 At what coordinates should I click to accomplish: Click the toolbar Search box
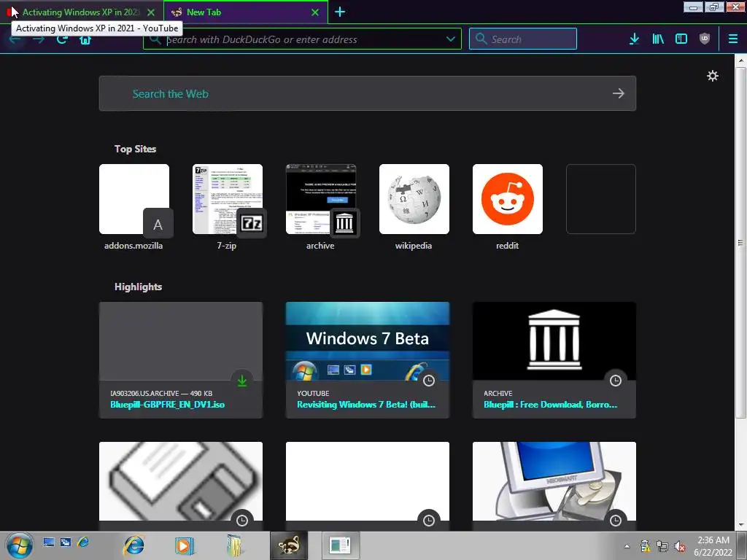pyautogui.click(x=522, y=39)
